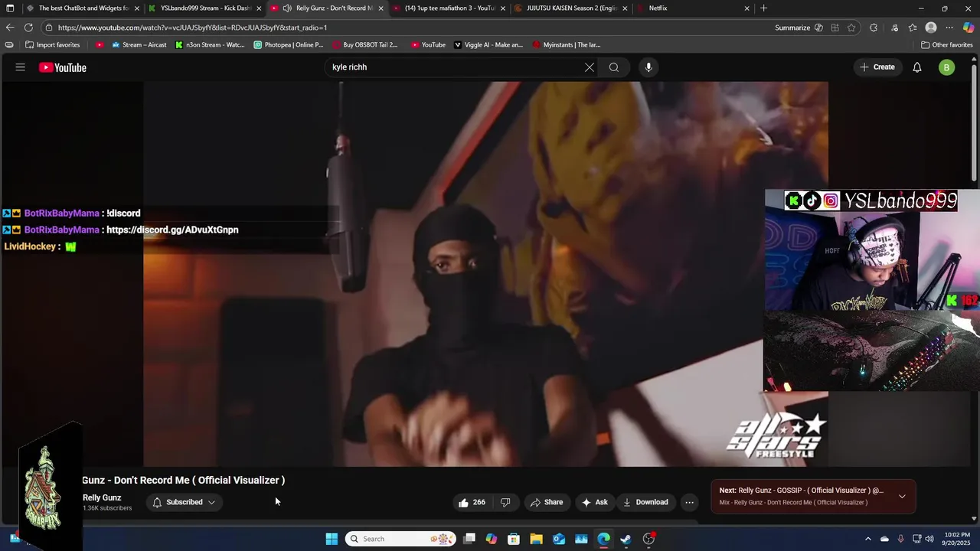Open the Viggle AI bookmark
The image size is (980, 551).
coord(488,44)
